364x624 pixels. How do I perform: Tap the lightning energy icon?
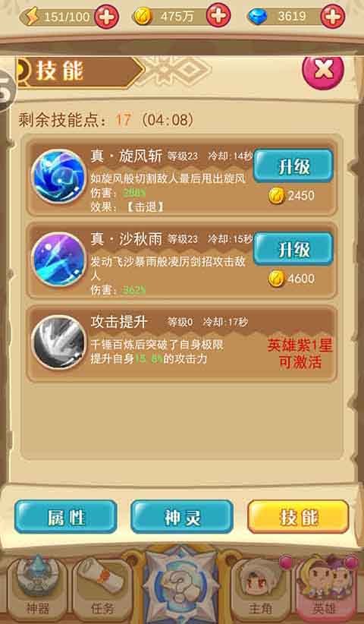point(31,17)
